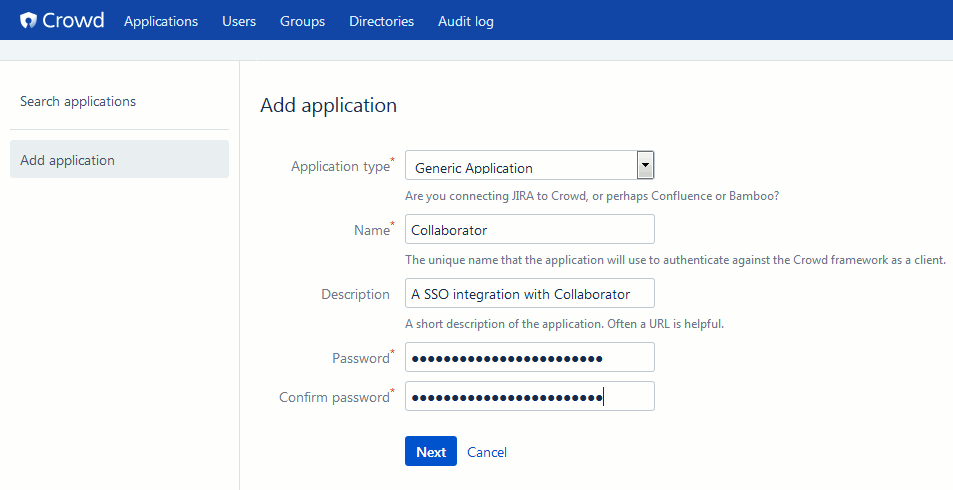953x490 pixels.
Task: Click the Cancel link
Action: coord(487,452)
